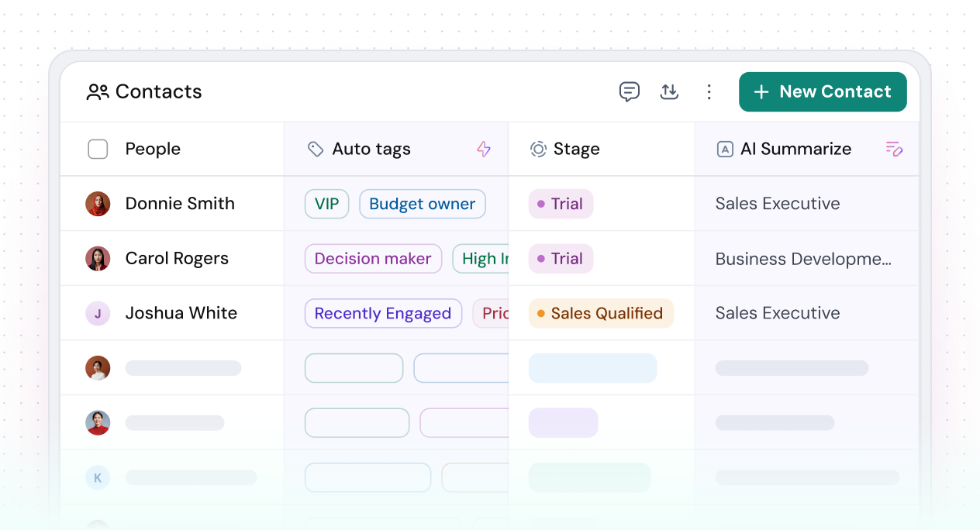Select the VIP tag on Donnie Smith

[x=326, y=204]
